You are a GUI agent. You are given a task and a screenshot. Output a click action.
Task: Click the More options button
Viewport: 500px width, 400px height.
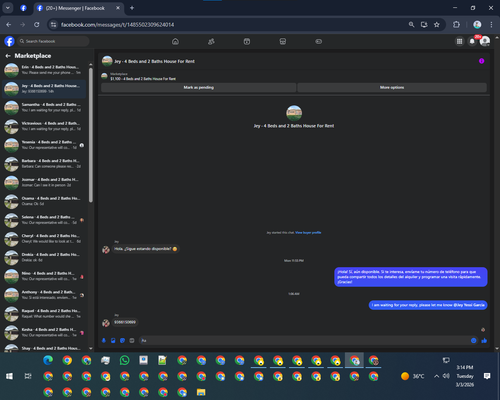point(392,87)
